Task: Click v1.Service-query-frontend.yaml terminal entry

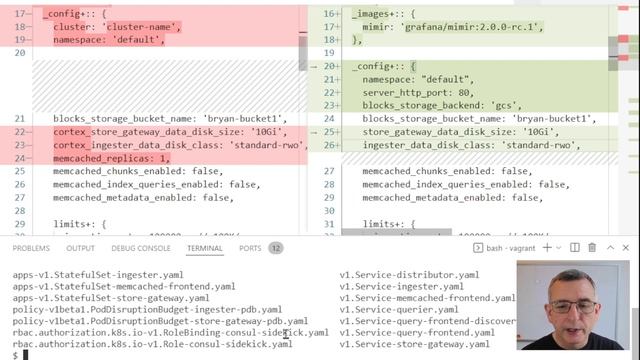Action: 417,333
